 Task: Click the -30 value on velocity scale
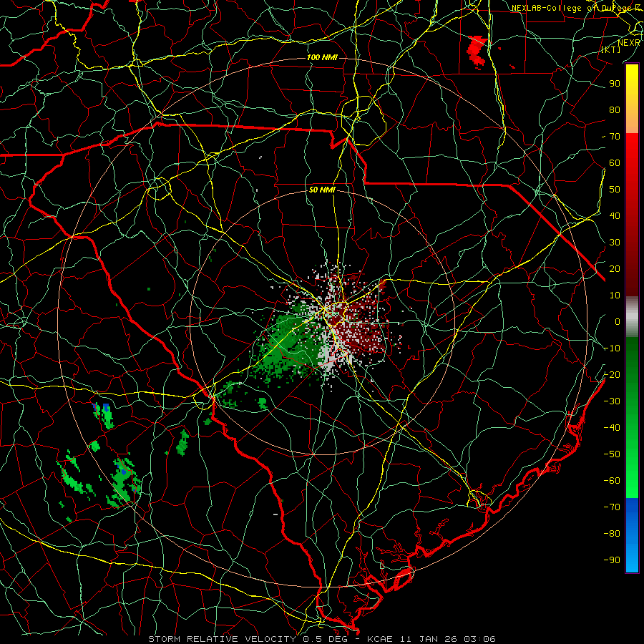click(612, 401)
